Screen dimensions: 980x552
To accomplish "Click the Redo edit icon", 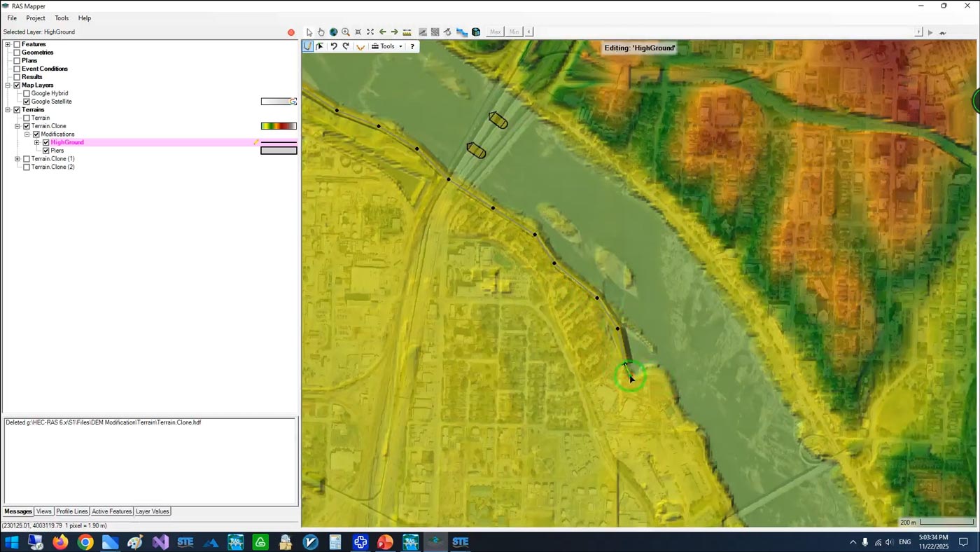I will [346, 46].
